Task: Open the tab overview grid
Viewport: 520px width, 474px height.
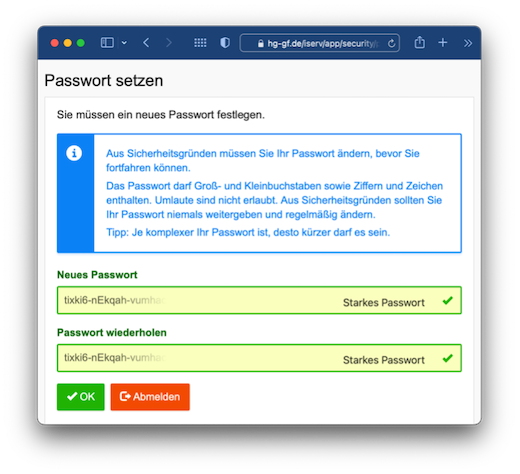Action: click(200, 43)
